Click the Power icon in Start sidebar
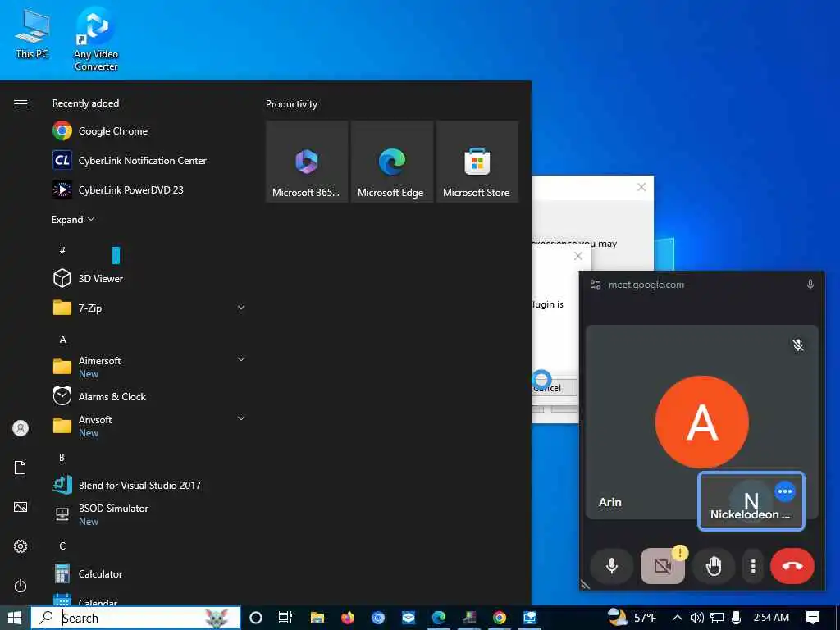840x630 pixels. (x=21, y=586)
